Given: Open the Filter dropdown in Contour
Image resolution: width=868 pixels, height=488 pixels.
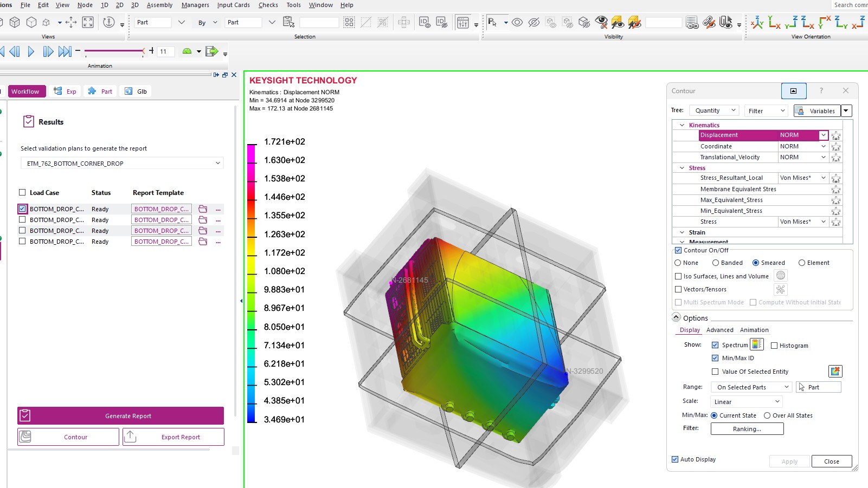Looking at the screenshot, I should point(766,110).
